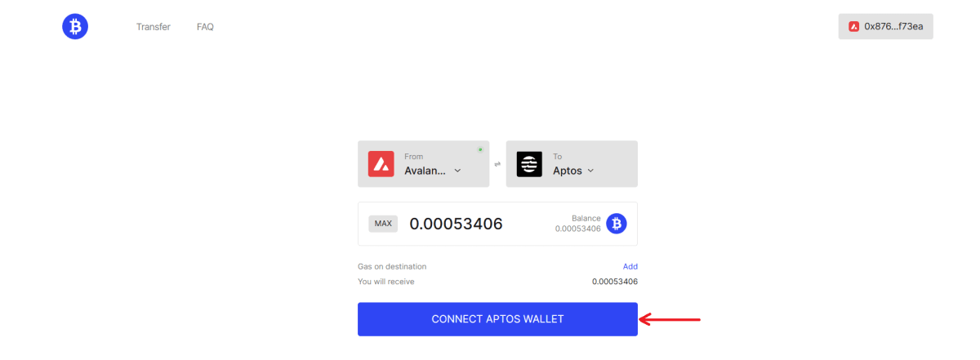The height and width of the screenshot is (360, 980).
Task: Click the You will receive amount
Action: [x=615, y=282]
